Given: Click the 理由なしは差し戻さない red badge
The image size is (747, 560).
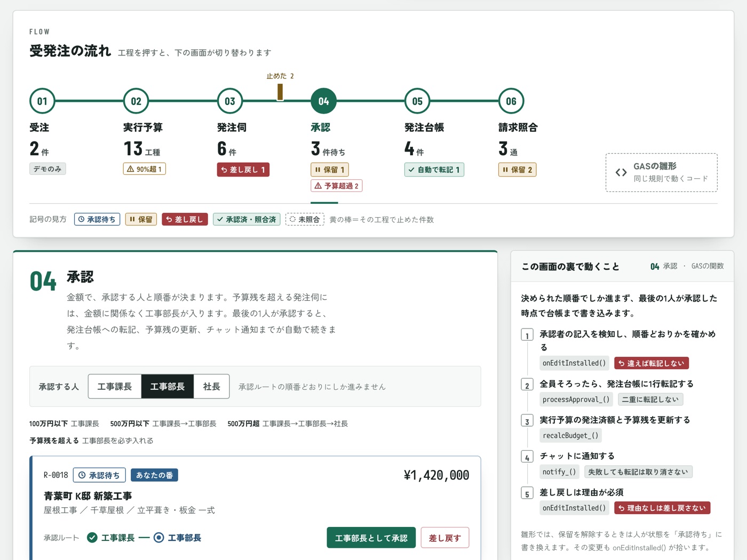Looking at the screenshot, I should 662,508.
